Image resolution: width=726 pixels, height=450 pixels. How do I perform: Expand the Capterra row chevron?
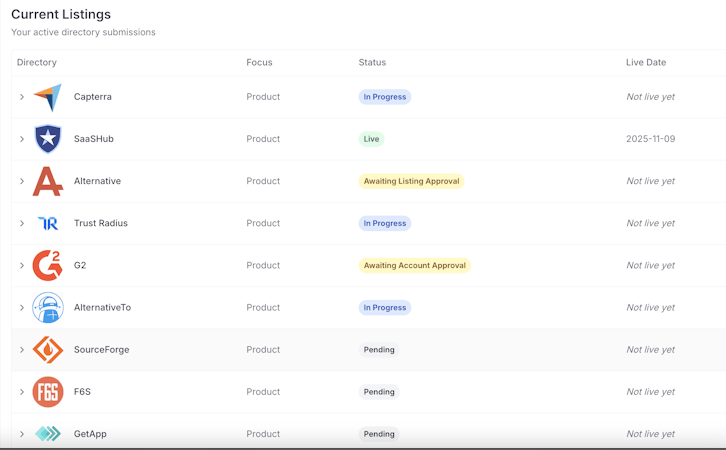[22, 97]
